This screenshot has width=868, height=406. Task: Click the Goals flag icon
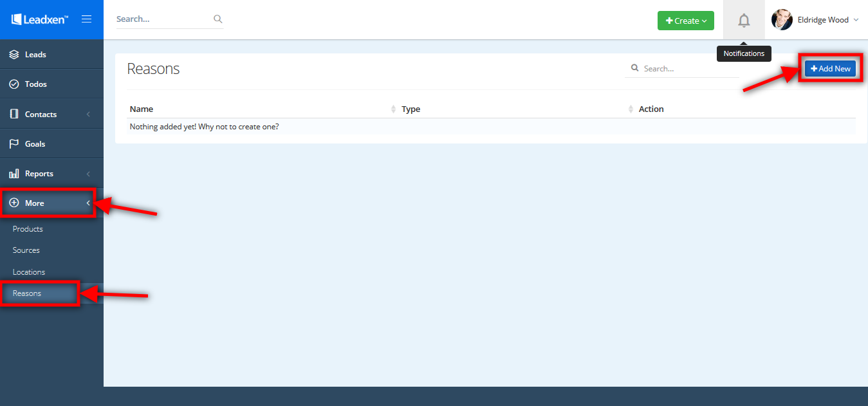pyautogui.click(x=14, y=144)
